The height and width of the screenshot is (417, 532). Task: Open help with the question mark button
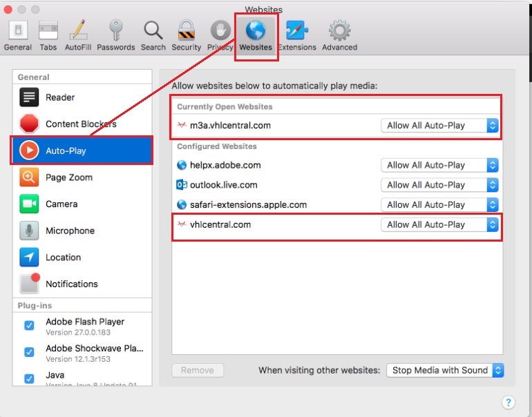click(x=509, y=403)
